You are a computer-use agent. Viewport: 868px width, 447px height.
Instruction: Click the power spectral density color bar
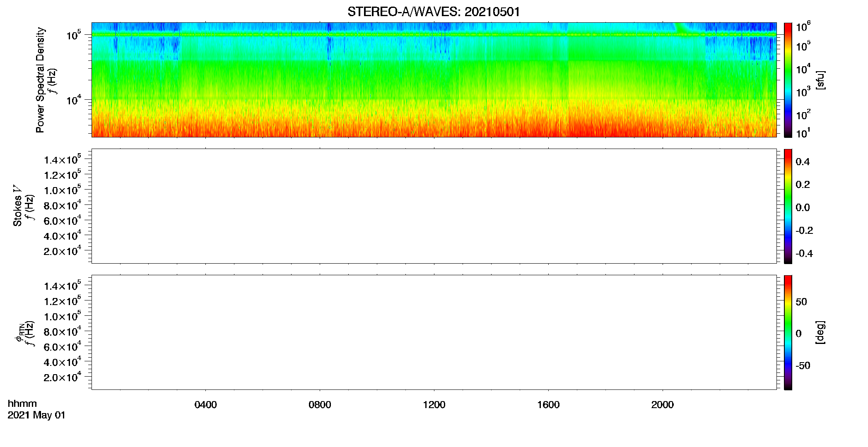tap(788, 80)
